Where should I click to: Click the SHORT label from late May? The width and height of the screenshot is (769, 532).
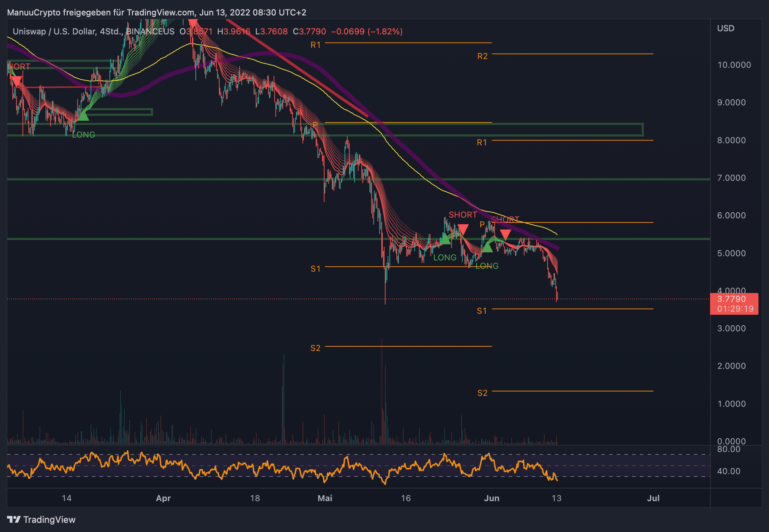463,215
